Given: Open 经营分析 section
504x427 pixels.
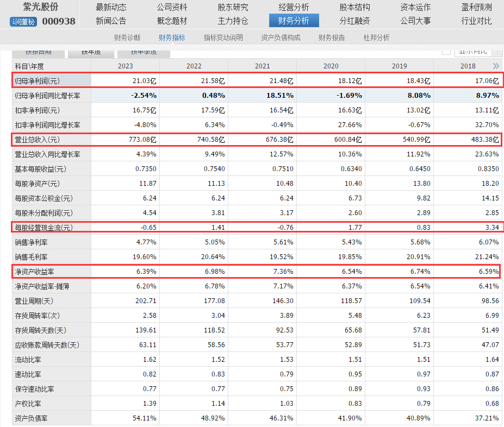Looking at the screenshot, I should (x=294, y=7).
